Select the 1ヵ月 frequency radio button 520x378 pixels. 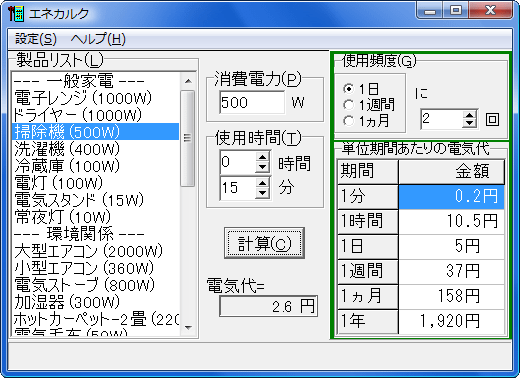(348, 121)
